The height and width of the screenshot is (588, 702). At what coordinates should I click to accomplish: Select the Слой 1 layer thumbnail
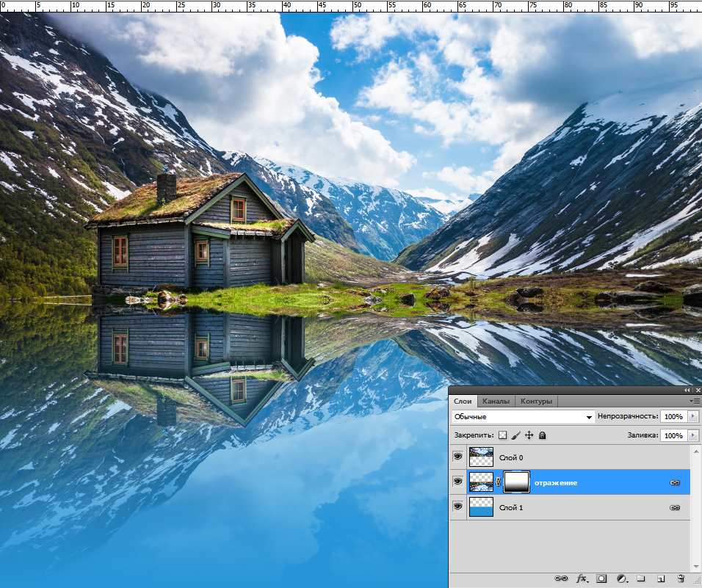point(481,507)
